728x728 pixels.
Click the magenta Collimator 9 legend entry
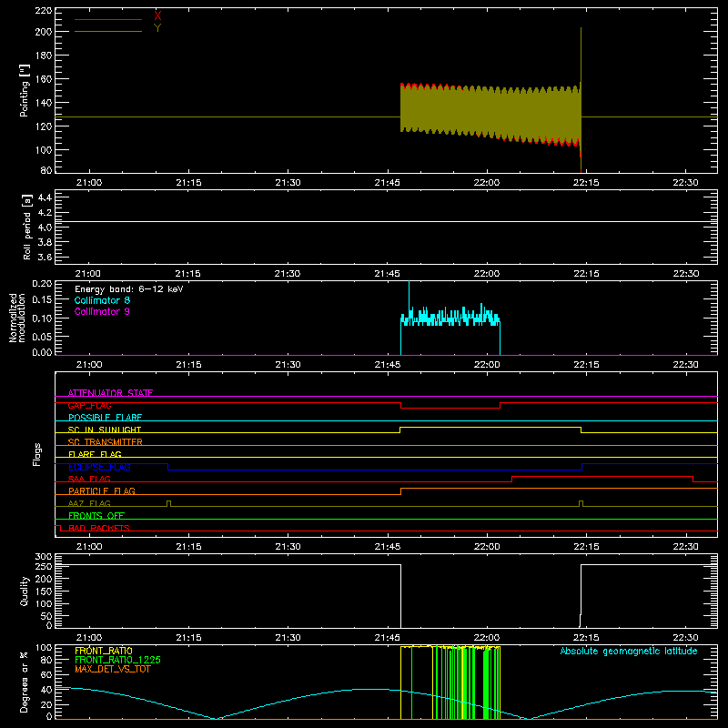tap(102, 311)
